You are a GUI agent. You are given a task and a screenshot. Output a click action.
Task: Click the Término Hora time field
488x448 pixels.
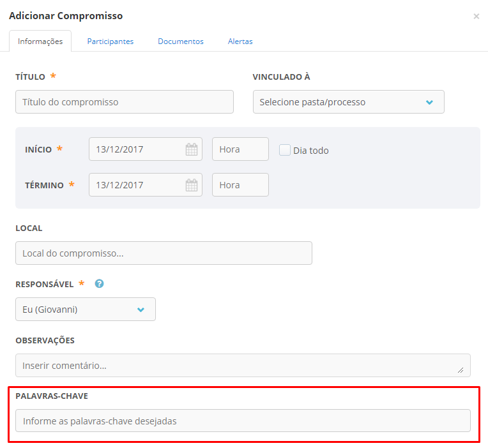click(240, 185)
